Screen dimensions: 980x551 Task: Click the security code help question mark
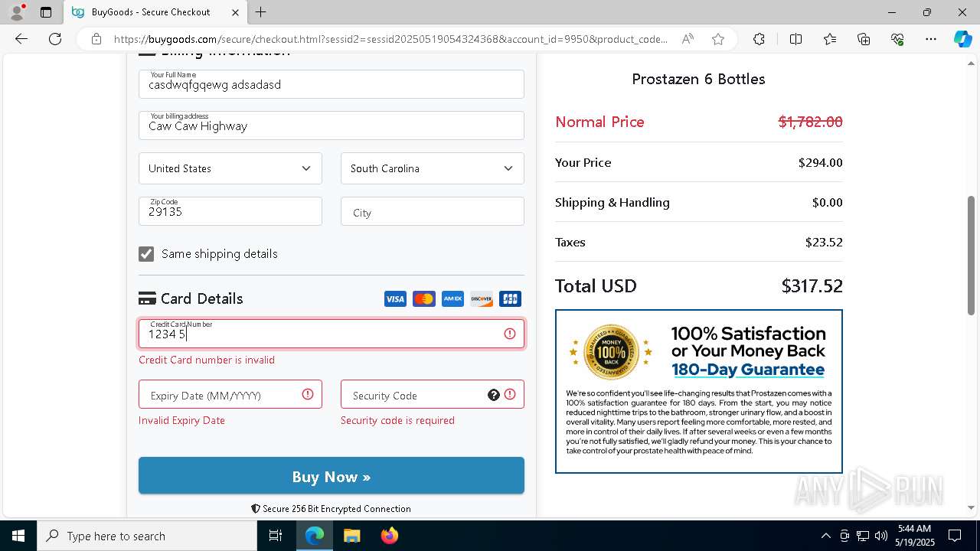click(494, 395)
